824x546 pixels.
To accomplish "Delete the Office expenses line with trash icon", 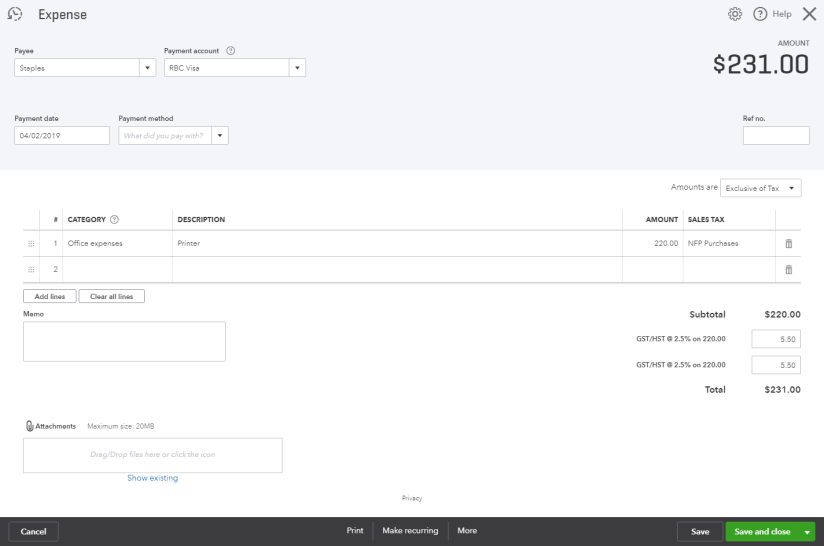I will (x=788, y=243).
